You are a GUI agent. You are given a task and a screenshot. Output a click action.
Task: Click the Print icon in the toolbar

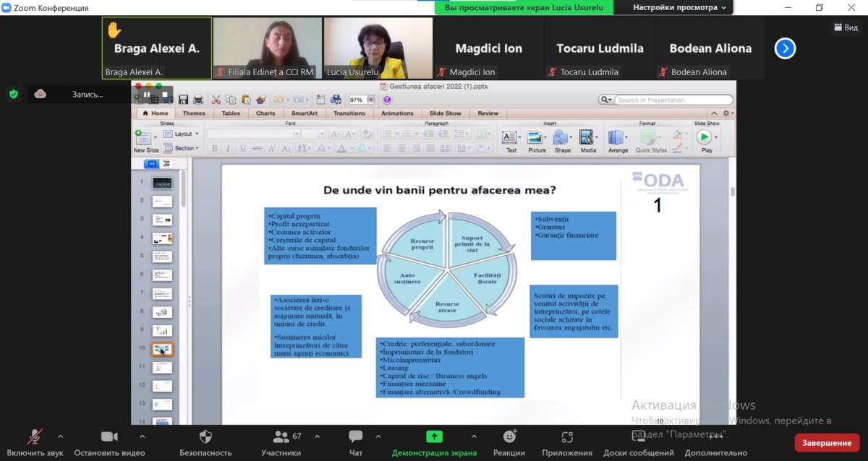point(197,100)
